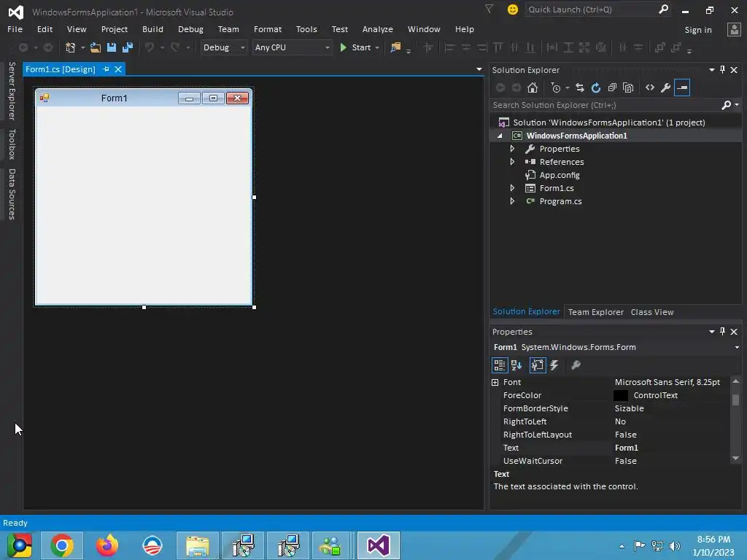Click the Save All icon

tap(128, 47)
